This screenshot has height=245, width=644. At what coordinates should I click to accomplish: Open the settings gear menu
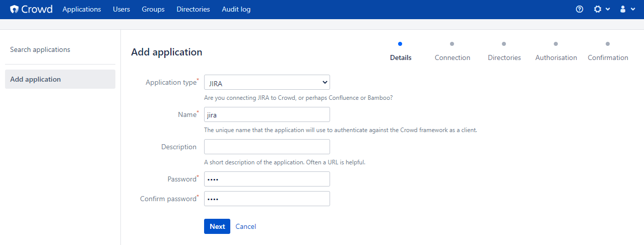point(602,9)
